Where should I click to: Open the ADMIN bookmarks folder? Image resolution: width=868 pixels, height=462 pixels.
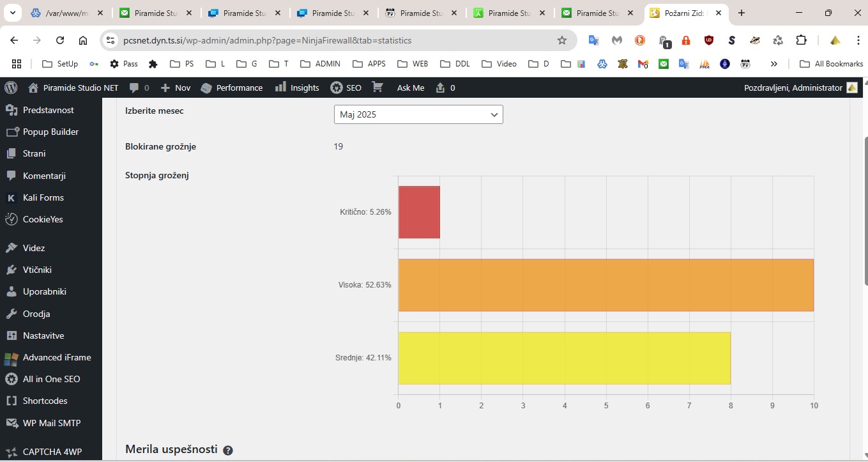pyautogui.click(x=321, y=64)
